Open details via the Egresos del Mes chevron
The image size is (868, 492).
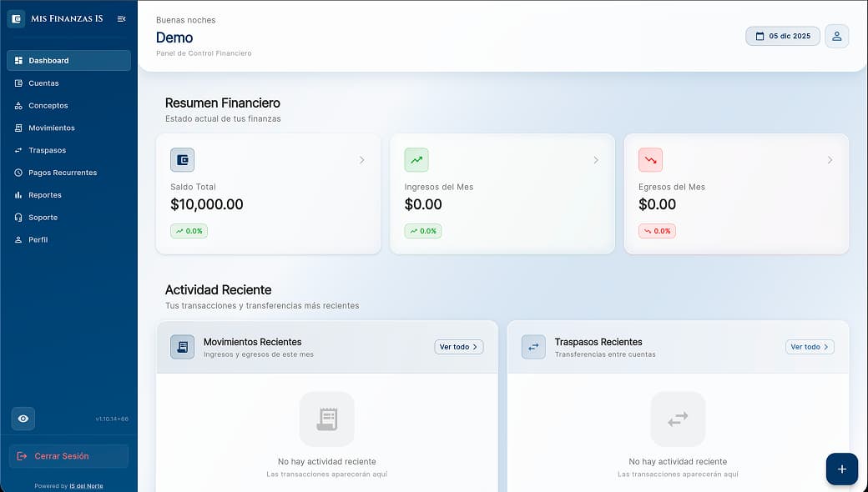tap(830, 159)
